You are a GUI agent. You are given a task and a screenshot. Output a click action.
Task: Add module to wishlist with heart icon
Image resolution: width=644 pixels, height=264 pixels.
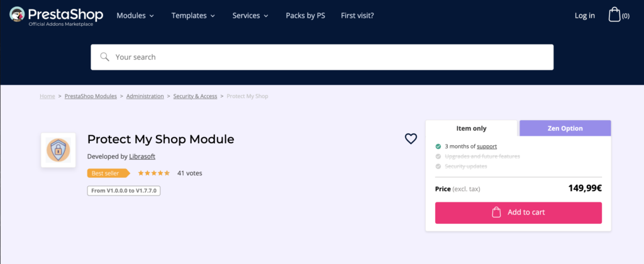click(411, 139)
